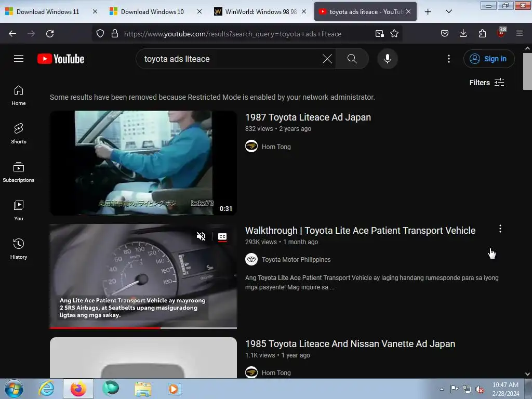Open 1987 Toyota Liteace Ad Japan title

click(x=308, y=117)
